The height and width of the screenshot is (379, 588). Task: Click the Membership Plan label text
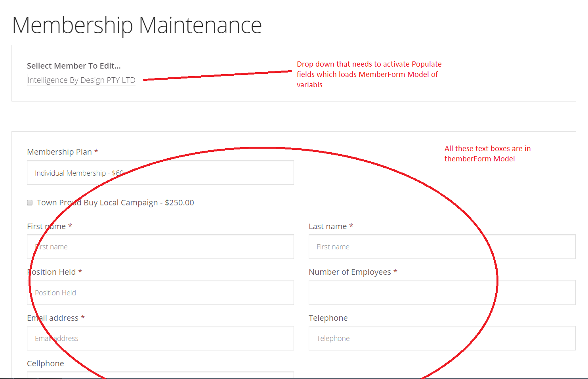click(x=59, y=151)
